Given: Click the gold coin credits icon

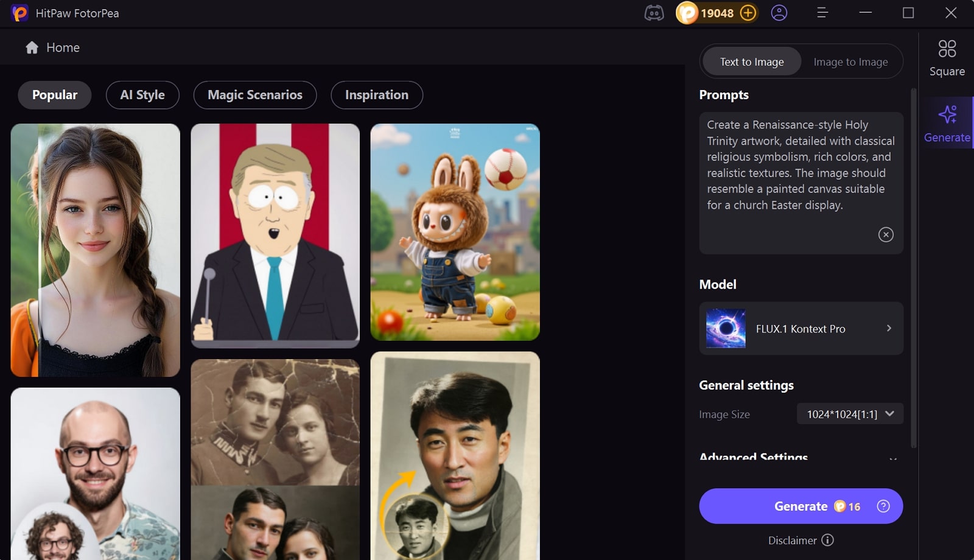Looking at the screenshot, I should coord(687,13).
